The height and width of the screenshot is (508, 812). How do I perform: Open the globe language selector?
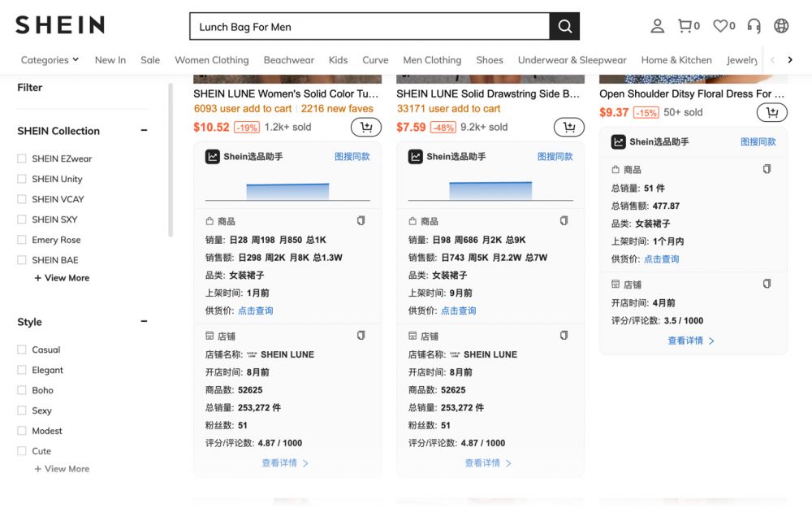[x=781, y=26]
